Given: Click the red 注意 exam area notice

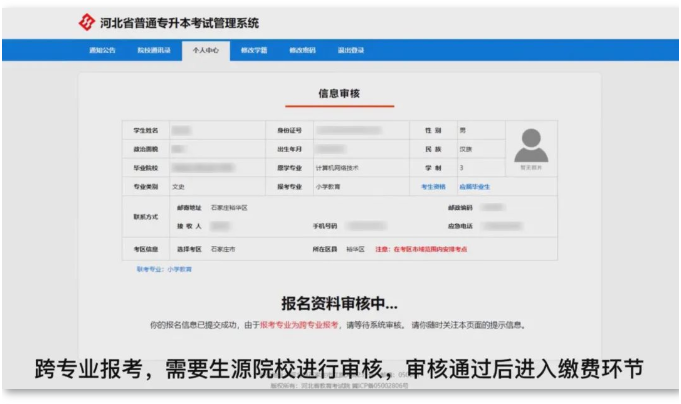Looking at the screenshot, I should pyautogui.click(x=421, y=249).
